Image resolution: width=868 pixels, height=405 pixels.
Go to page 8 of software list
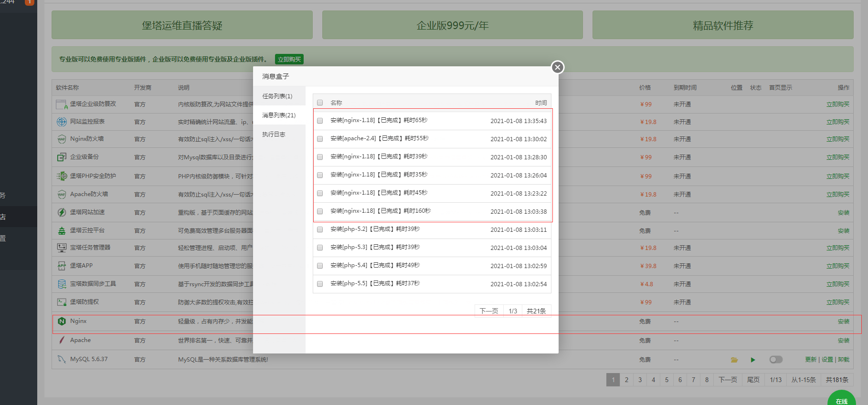coord(707,380)
